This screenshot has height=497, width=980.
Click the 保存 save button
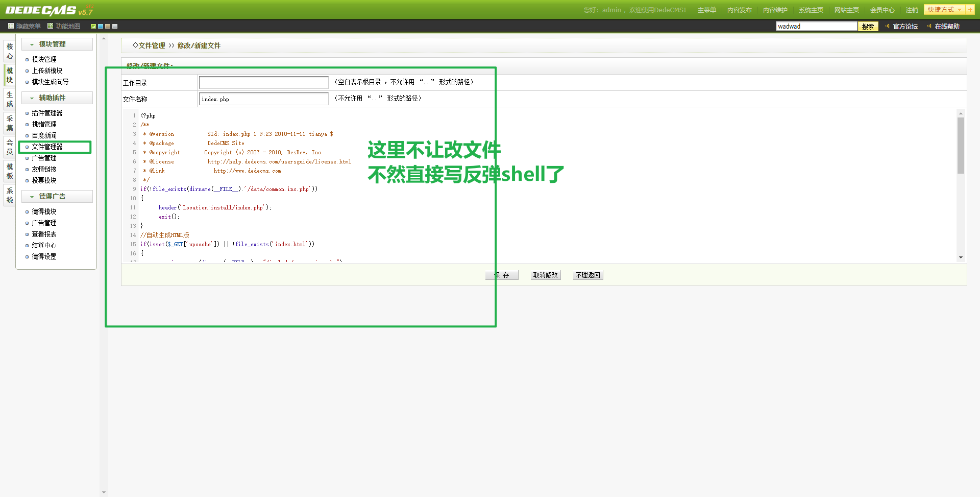[x=502, y=275]
